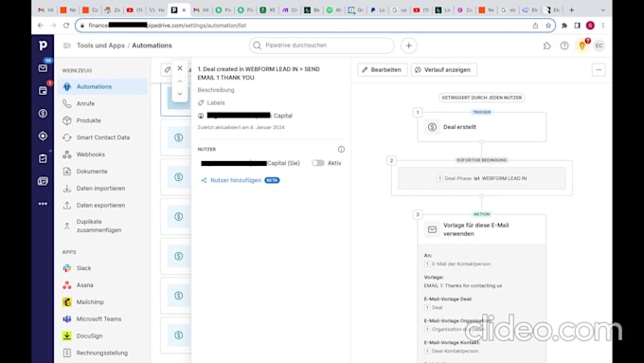Select the Deal erstellt trigger step
644x363 pixels.
point(481,127)
